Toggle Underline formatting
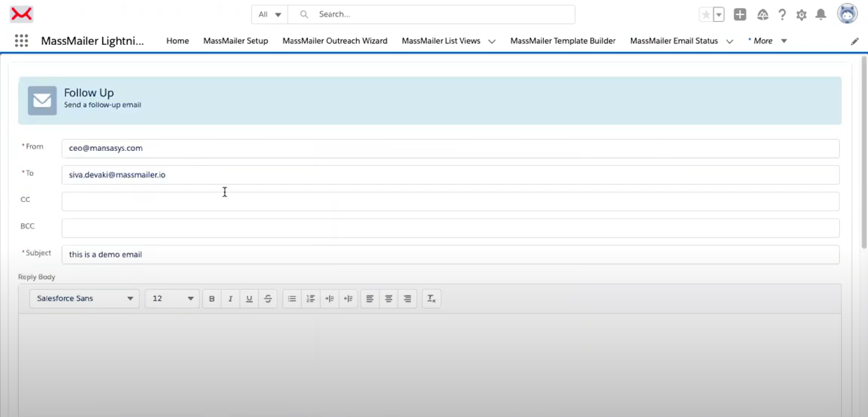The width and height of the screenshot is (868, 417). pyautogui.click(x=249, y=299)
